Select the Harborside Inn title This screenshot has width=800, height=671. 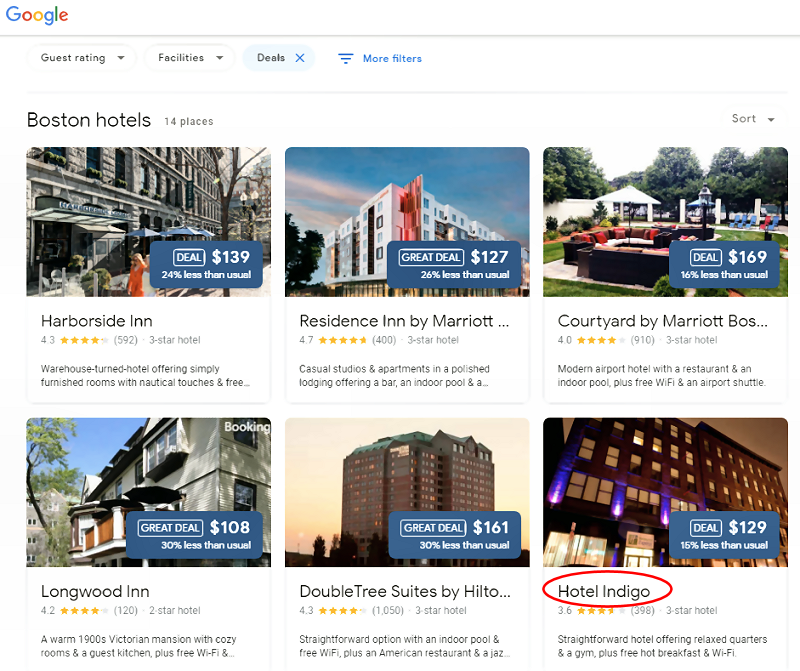click(x=96, y=321)
